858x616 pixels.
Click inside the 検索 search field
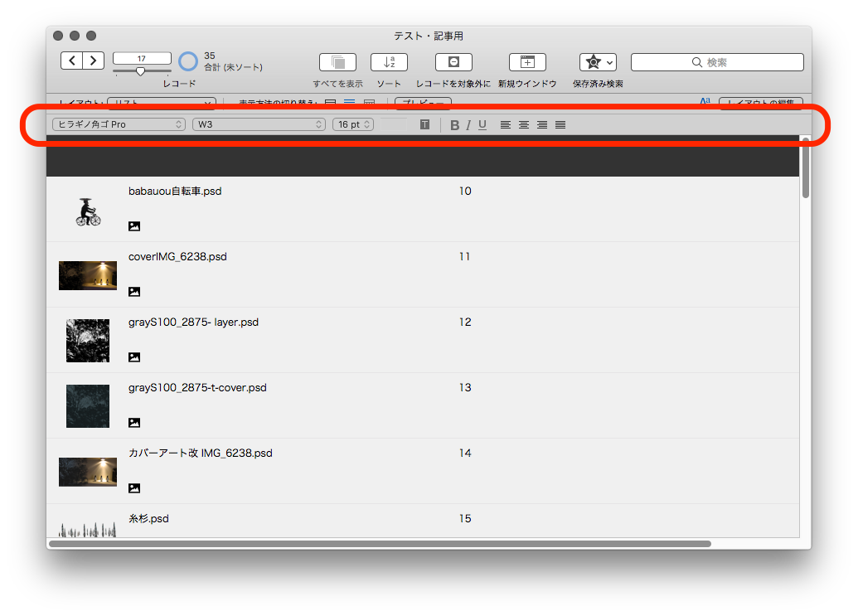pyautogui.click(x=717, y=61)
